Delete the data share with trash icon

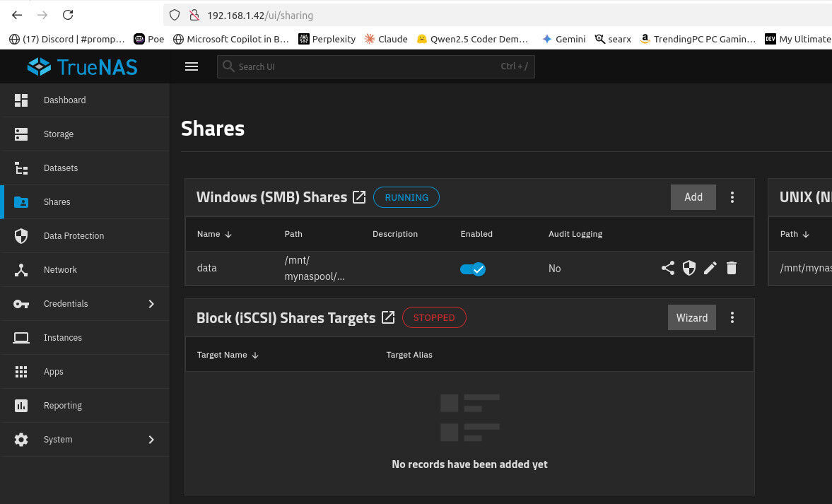click(732, 268)
